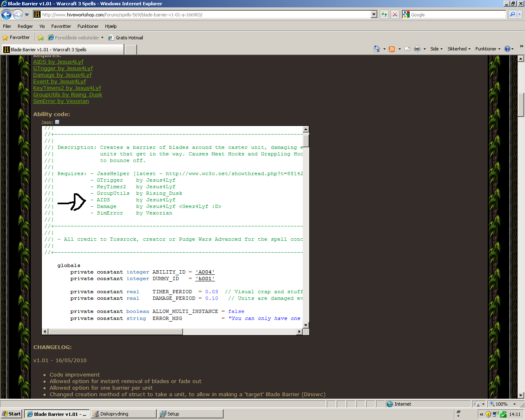Click the Add to Favorites star icon
This screenshot has width=525, height=420.
click(41, 38)
